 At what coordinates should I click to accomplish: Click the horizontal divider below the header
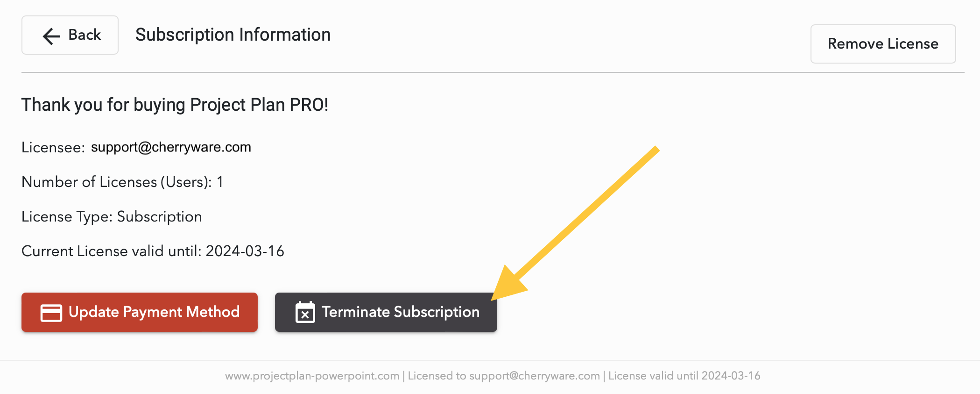click(x=493, y=72)
